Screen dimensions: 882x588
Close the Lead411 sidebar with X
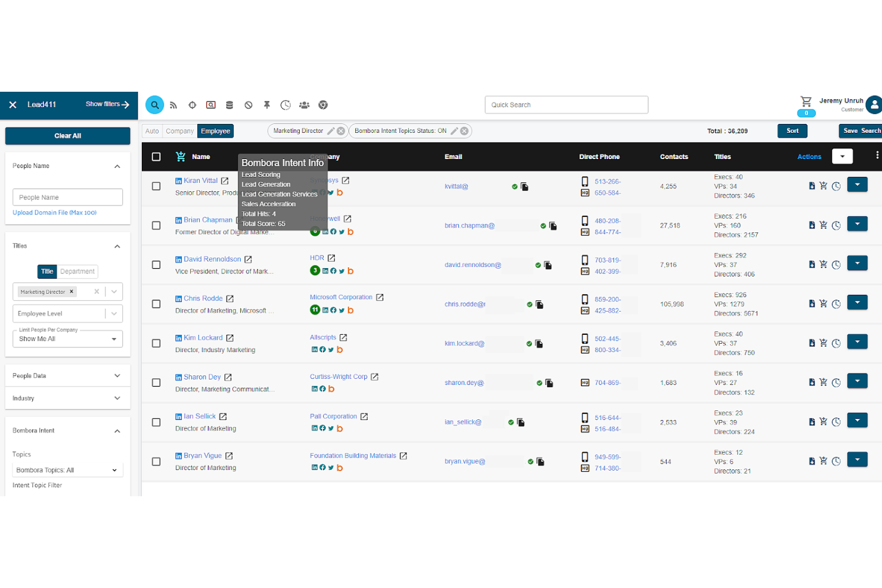pyautogui.click(x=13, y=104)
